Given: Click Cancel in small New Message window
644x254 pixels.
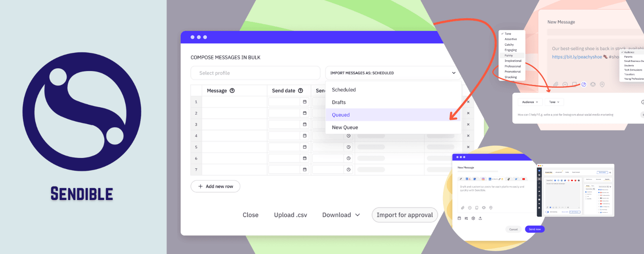Looking at the screenshot, I should click(513, 229).
